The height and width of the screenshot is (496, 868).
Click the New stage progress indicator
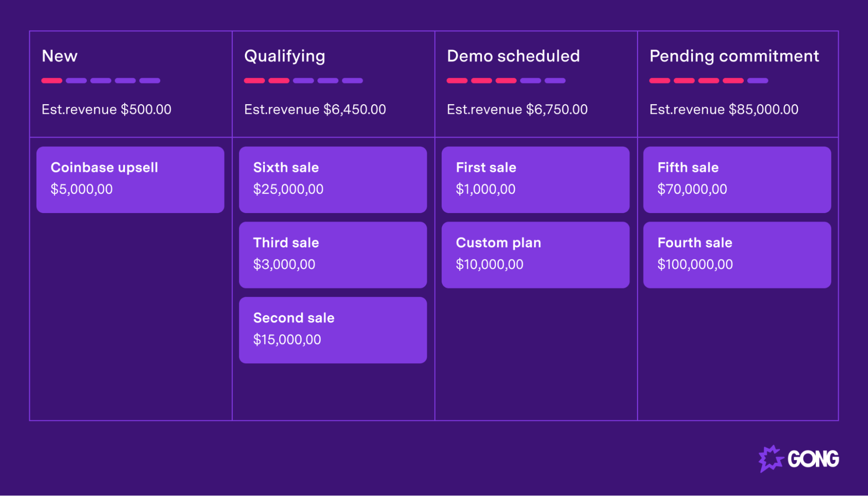[101, 81]
